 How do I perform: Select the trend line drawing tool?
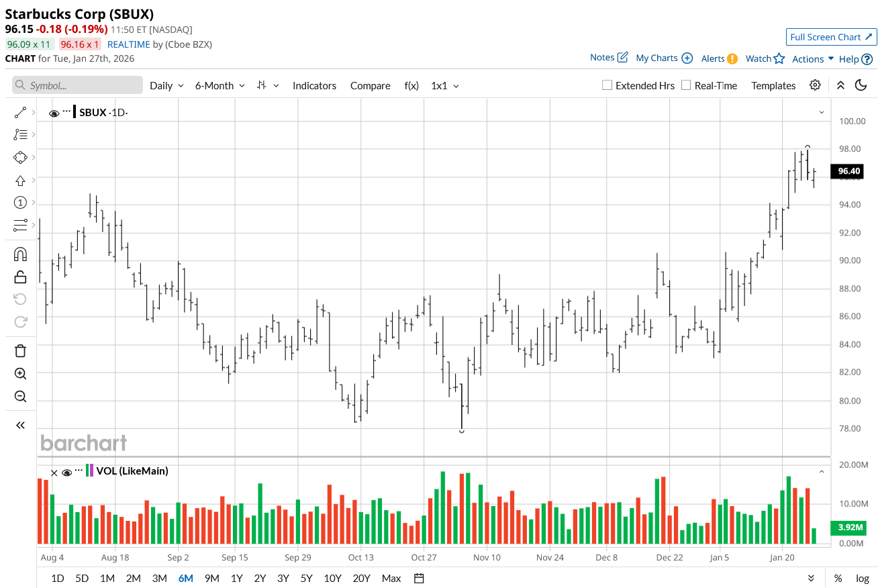click(x=20, y=113)
